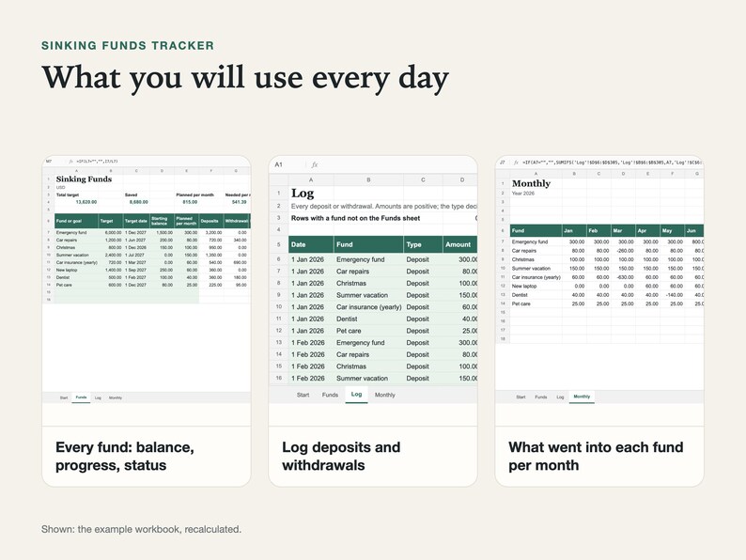Click 'Dentist' in Log row 11

[347, 319]
